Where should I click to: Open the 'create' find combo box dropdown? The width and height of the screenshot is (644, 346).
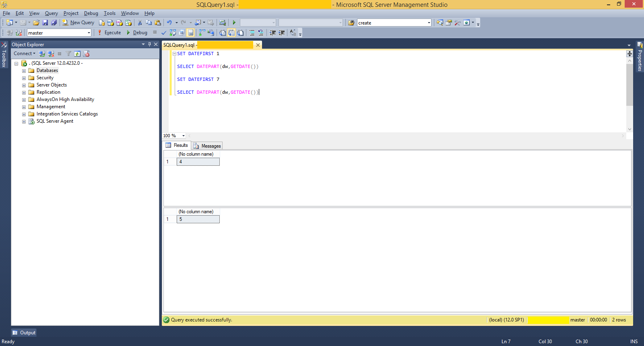[429, 23]
